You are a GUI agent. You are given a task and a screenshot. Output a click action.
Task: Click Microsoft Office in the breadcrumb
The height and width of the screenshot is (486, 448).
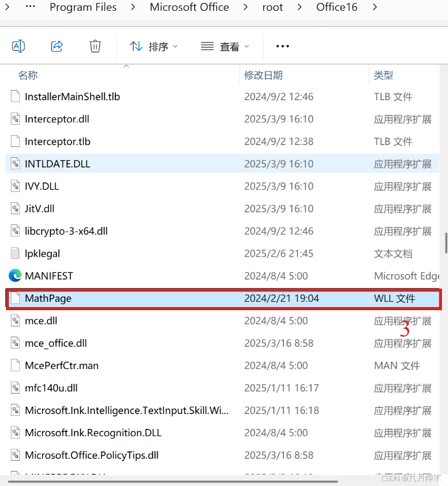click(189, 7)
